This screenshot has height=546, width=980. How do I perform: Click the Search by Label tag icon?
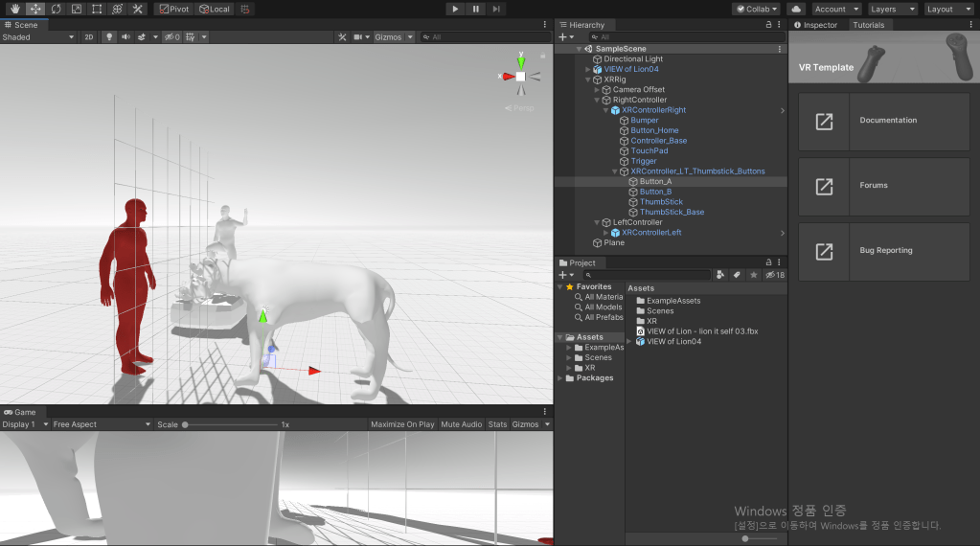(737, 275)
